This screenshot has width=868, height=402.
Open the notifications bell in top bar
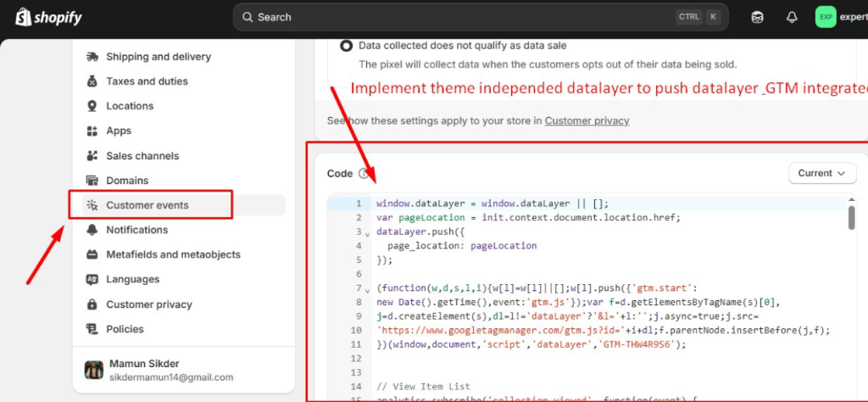(x=792, y=17)
